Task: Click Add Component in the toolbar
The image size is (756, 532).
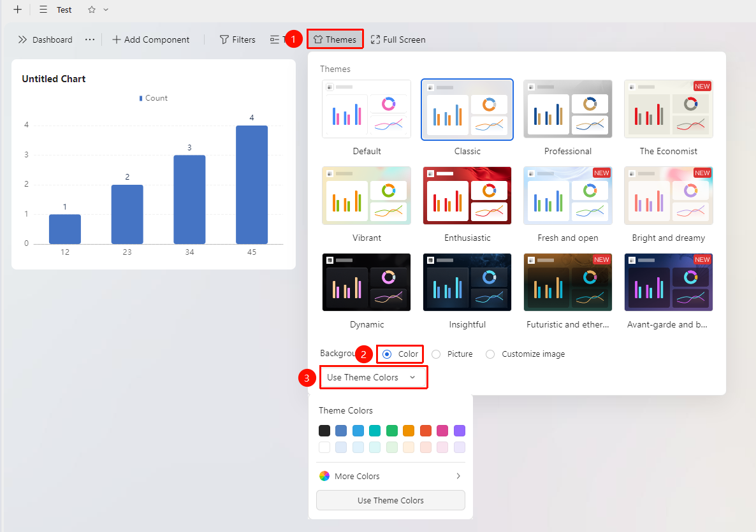Action: pyautogui.click(x=151, y=40)
